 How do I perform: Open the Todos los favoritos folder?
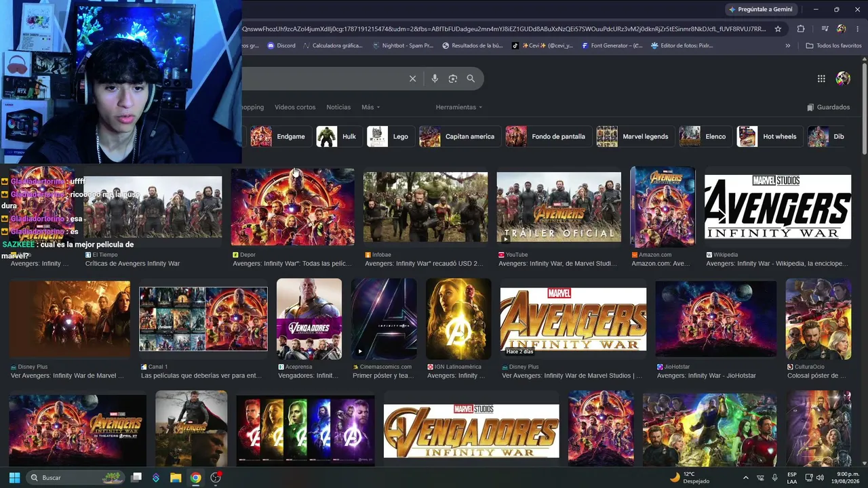tap(833, 45)
